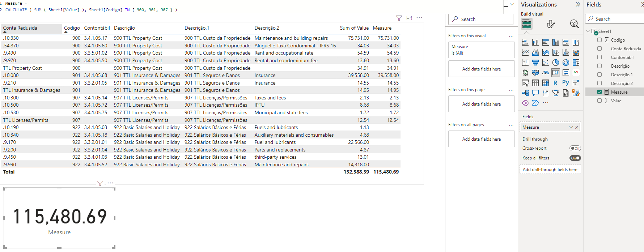644x252 pixels.
Task: Choose the line chart visual
Action: pos(525,53)
